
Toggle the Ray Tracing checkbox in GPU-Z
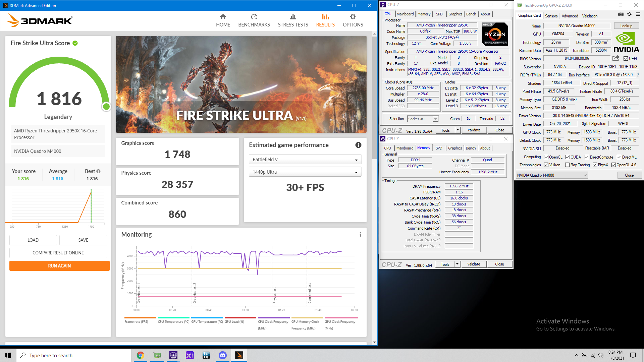pos(568,165)
